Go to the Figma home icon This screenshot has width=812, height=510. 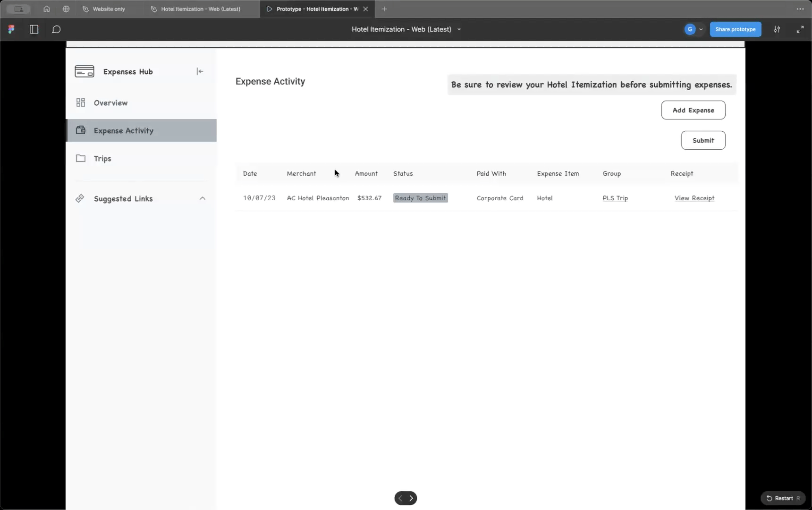(x=46, y=9)
